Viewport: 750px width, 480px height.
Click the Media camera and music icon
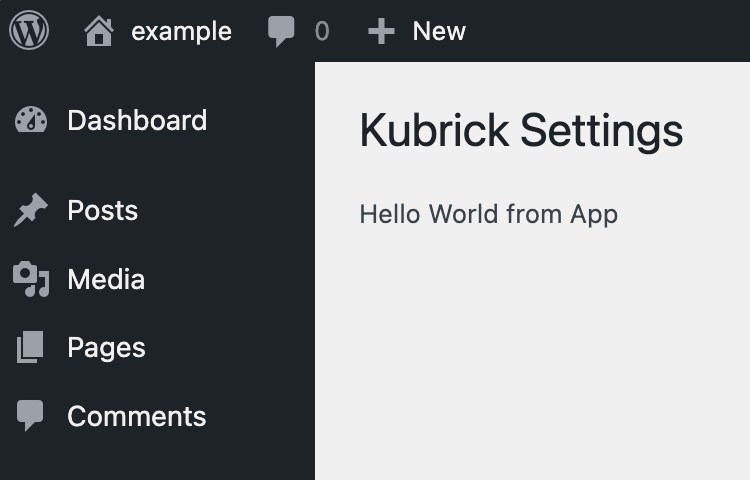click(31, 280)
